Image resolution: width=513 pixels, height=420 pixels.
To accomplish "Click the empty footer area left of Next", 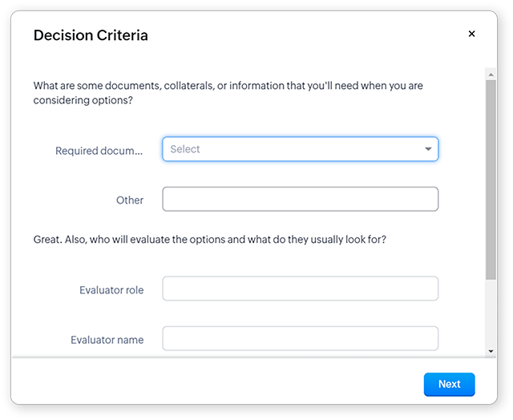I will coord(216,384).
